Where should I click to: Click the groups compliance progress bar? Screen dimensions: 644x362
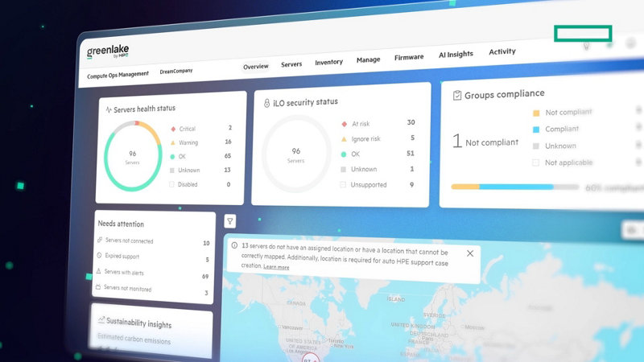click(x=514, y=187)
